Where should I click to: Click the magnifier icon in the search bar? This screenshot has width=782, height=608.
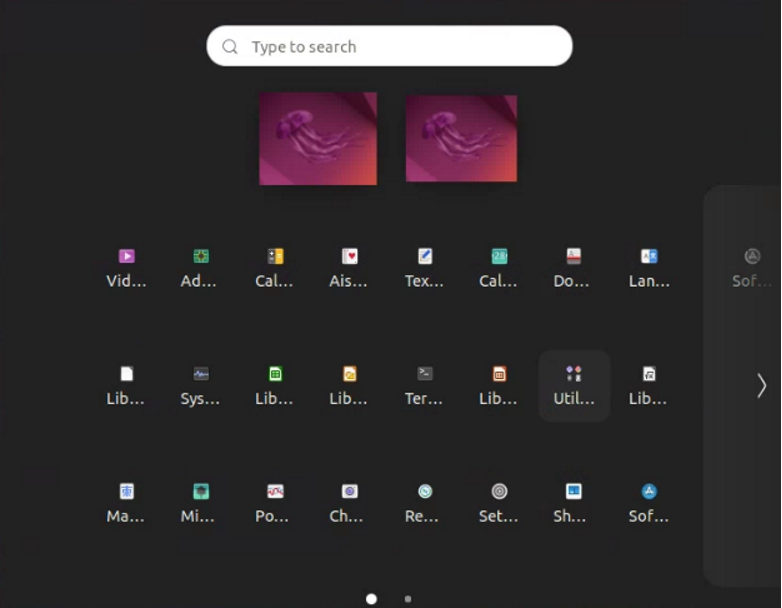coord(230,46)
